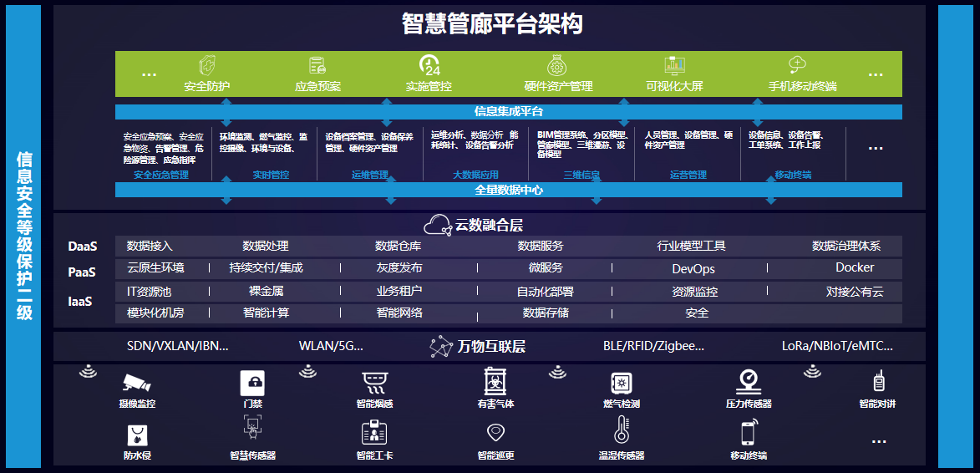The image size is (980, 473).
Task: Select the 燃气检测 icon
Action: pyautogui.click(x=622, y=383)
